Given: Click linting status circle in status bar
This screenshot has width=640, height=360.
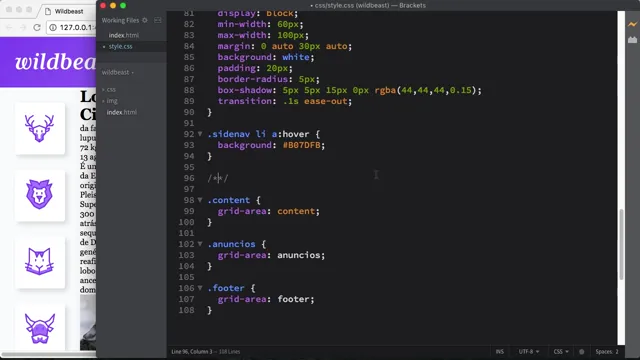Looking at the screenshot, I should click(x=582, y=351).
